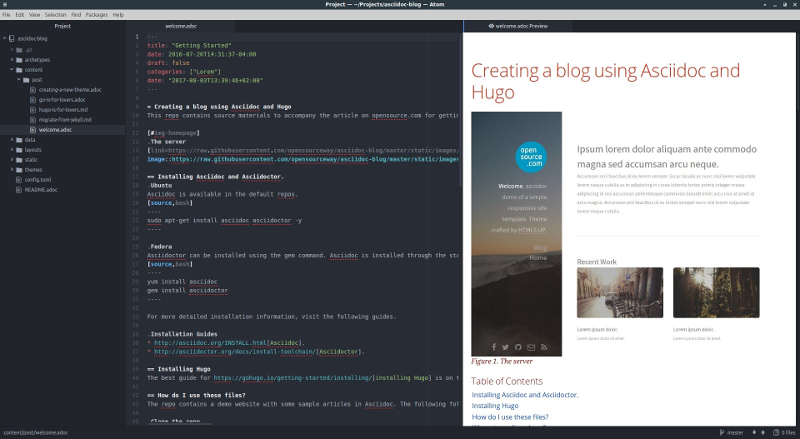Click the RSS feed icon in preview image
The image size is (800, 439).
[x=544, y=347]
